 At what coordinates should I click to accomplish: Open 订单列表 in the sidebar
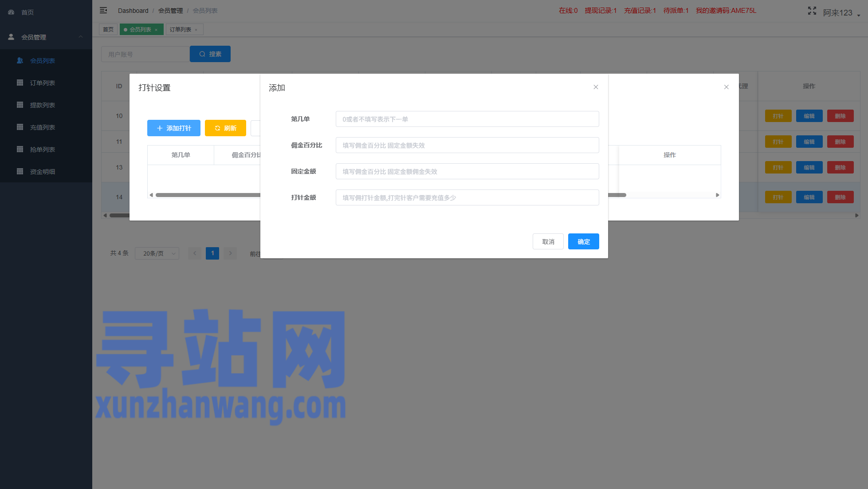(42, 83)
